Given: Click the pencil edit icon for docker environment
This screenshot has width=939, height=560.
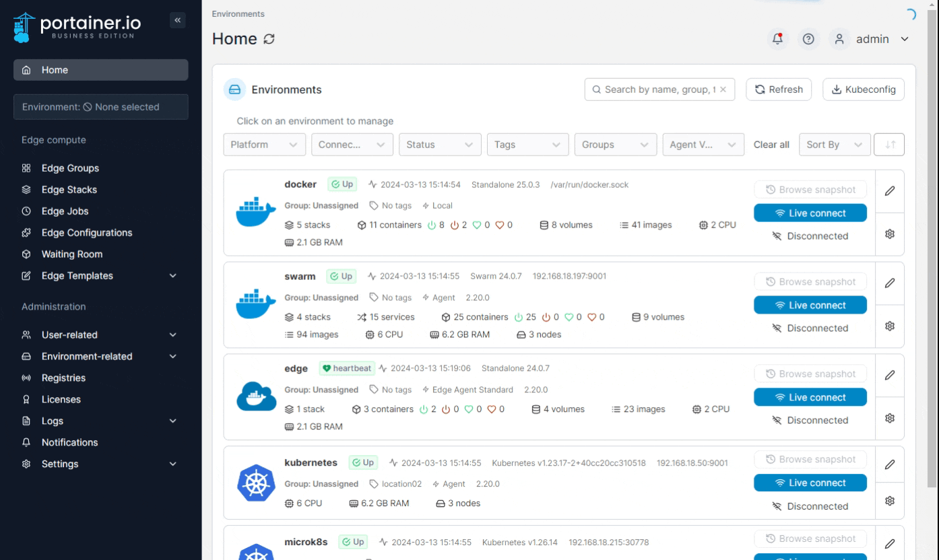Looking at the screenshot, I should coord(889,191).
